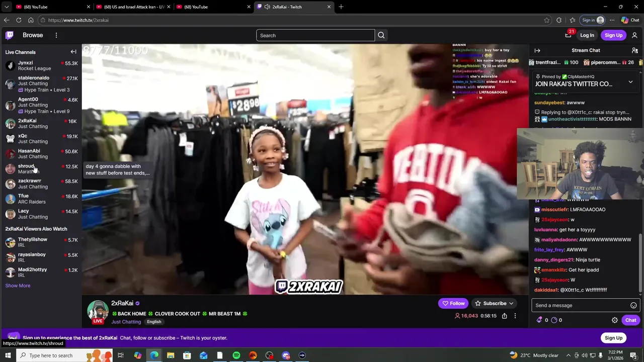The image size is (644, 362).
Task: Add page to favorites with star icon
Action: [x=547, y=20]
